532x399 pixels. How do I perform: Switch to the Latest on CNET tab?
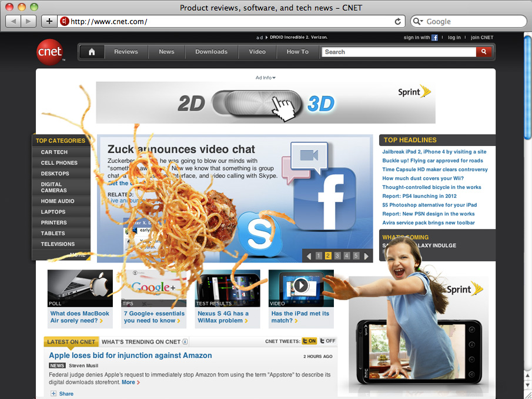coord(71,341)
